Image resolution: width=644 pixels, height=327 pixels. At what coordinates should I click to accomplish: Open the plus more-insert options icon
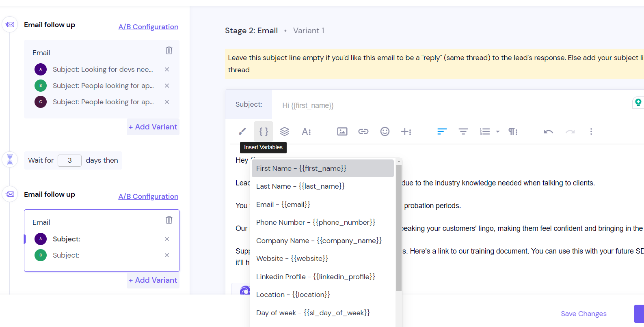click(x=406, y=131)
